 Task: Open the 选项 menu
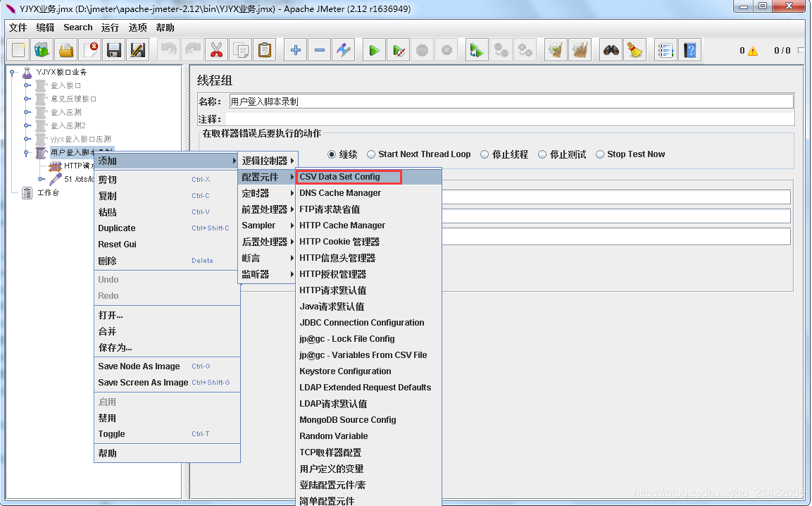[137, 27]
